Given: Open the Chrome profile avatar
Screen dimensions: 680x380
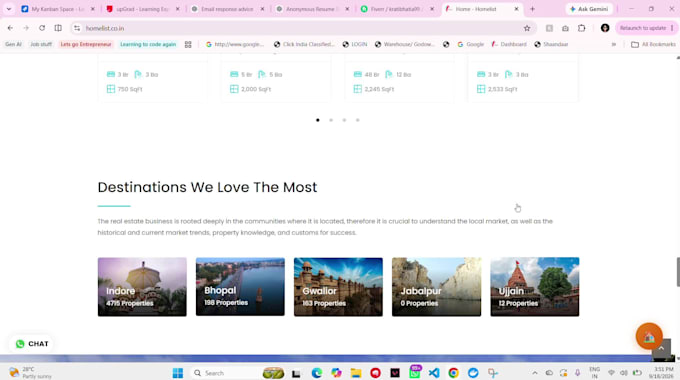Looking at the screenshot, I should point(605,28).
